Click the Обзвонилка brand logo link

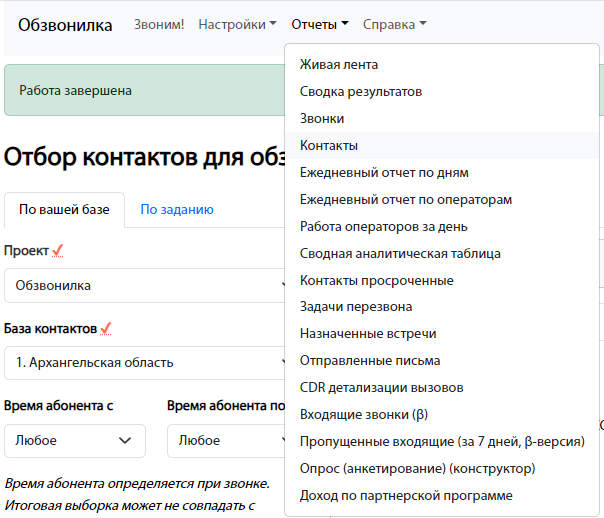click(66, 24)
